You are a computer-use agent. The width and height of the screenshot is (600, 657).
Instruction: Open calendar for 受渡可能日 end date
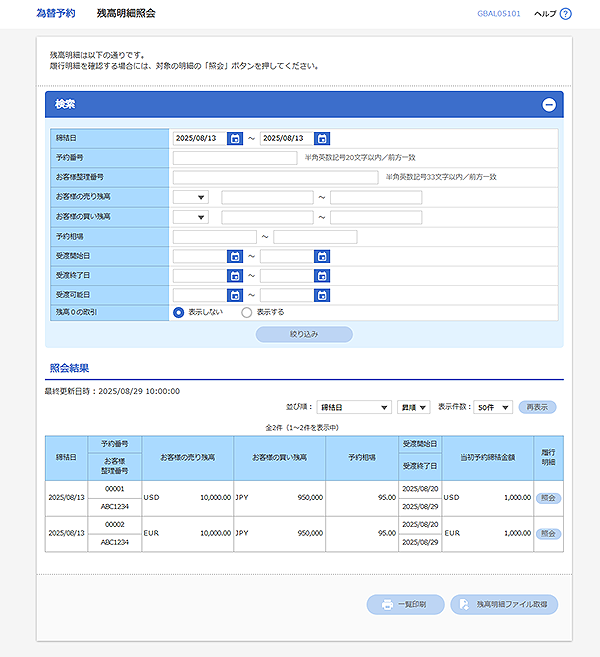[322, 295]
